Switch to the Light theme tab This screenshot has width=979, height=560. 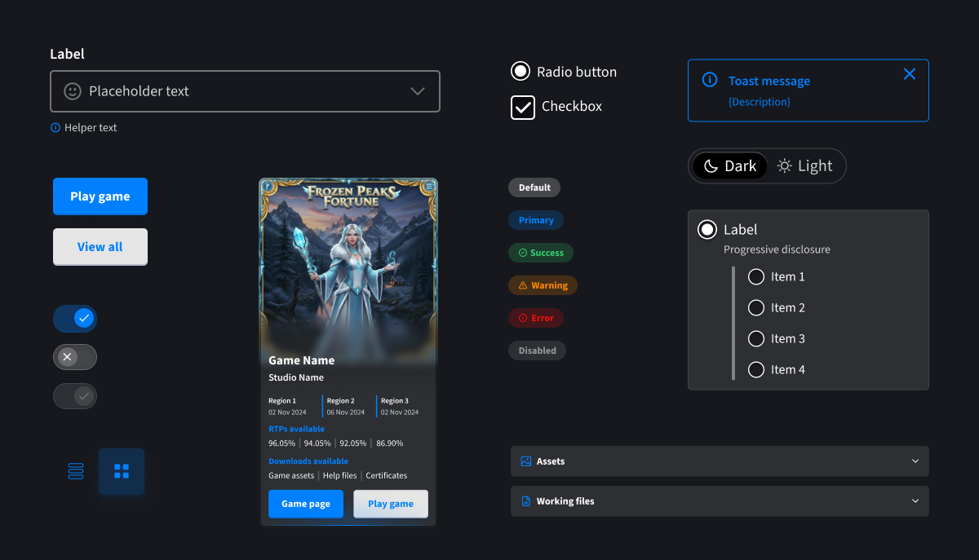coord(805,165)
